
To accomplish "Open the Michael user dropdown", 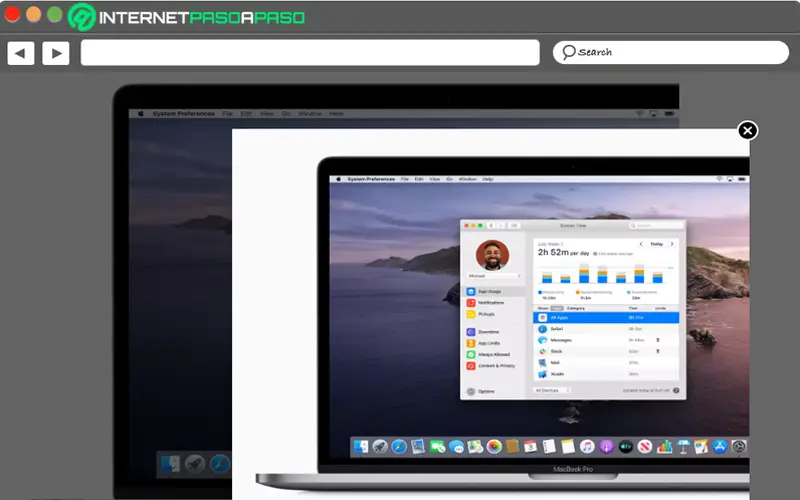I will (x=494, y=276).
